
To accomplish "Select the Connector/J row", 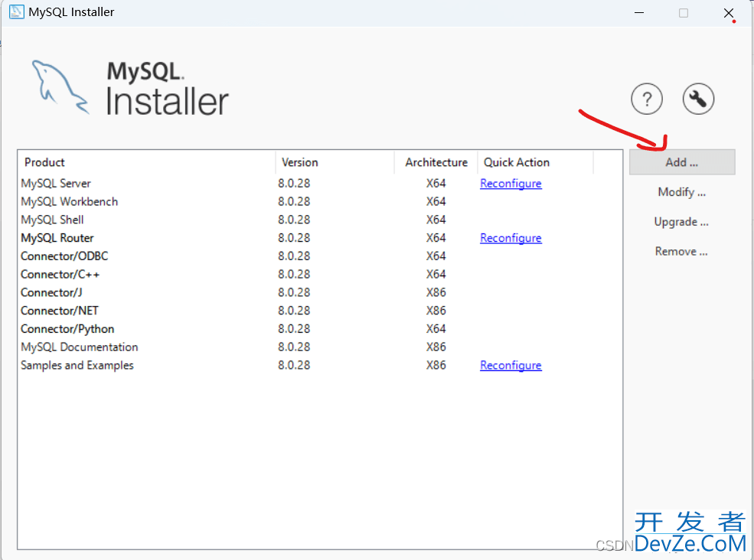I will [x=320, y=293].
